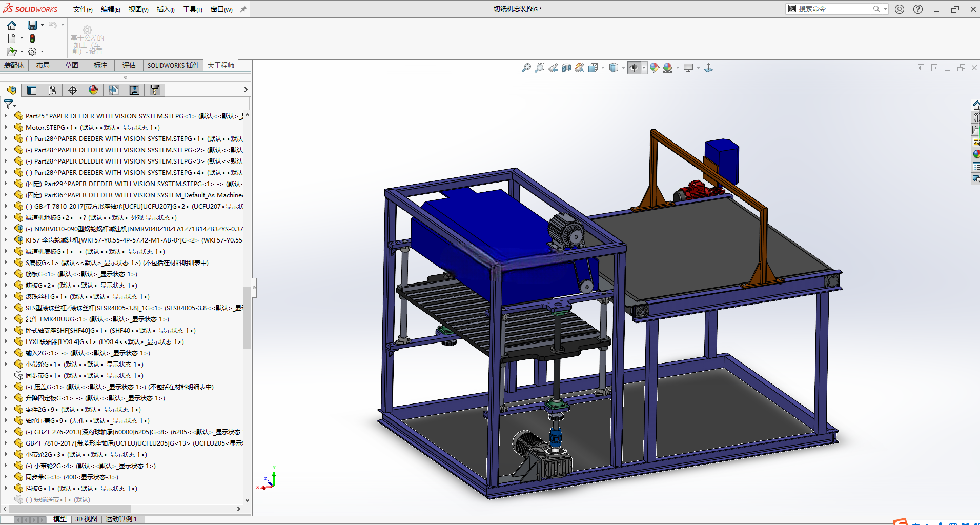
Task: Click into the 搜索命令 search field
Action: 834,9
